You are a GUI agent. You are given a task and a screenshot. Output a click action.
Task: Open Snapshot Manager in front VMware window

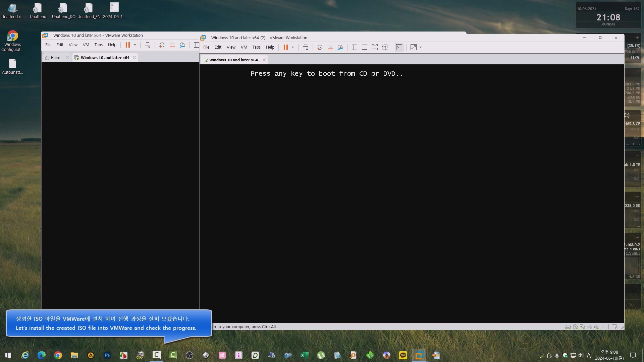340,47
